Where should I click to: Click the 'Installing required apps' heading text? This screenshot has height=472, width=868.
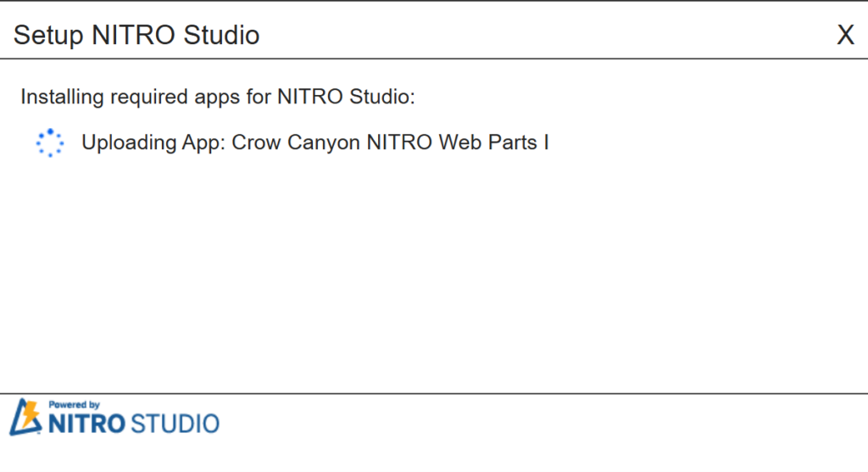coord(218,97)
